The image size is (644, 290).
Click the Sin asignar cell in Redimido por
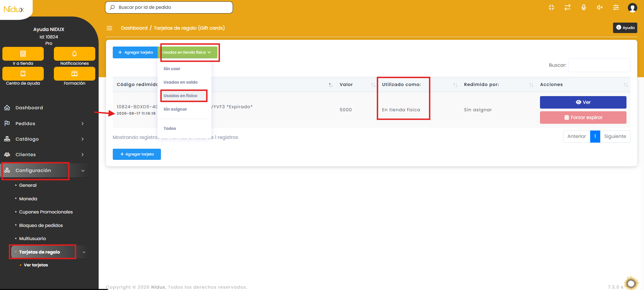pos(478,110)
